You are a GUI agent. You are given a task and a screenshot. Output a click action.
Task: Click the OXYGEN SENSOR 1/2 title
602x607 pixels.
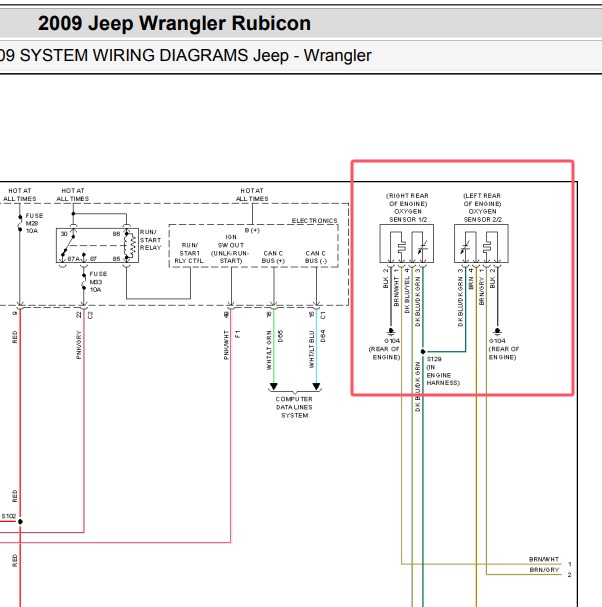[408, 215]
